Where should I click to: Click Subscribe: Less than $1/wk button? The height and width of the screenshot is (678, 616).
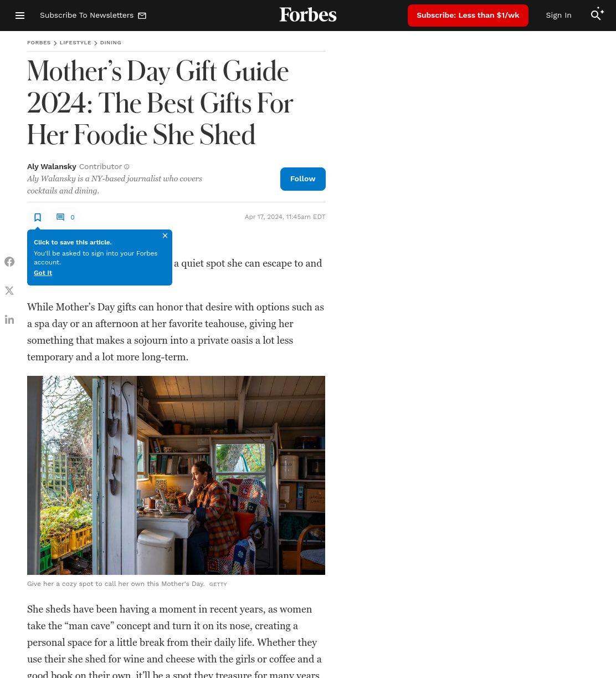click(x=468, y=16)
